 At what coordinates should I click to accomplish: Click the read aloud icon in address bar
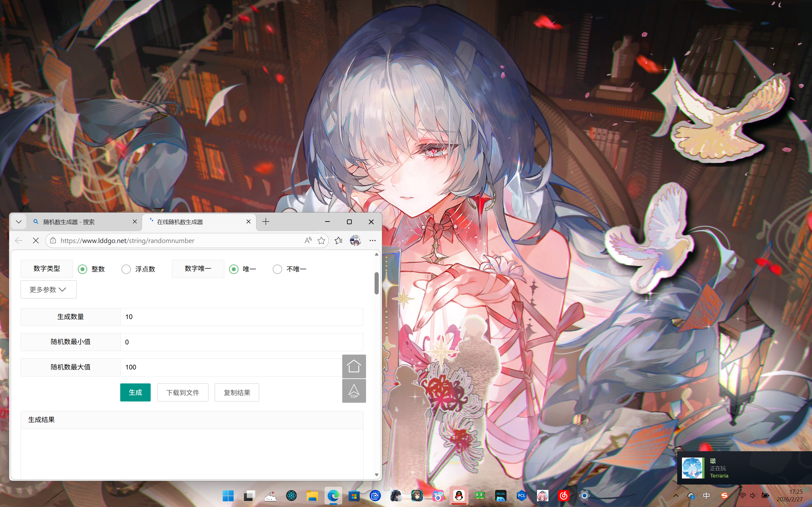coord(308,241)
